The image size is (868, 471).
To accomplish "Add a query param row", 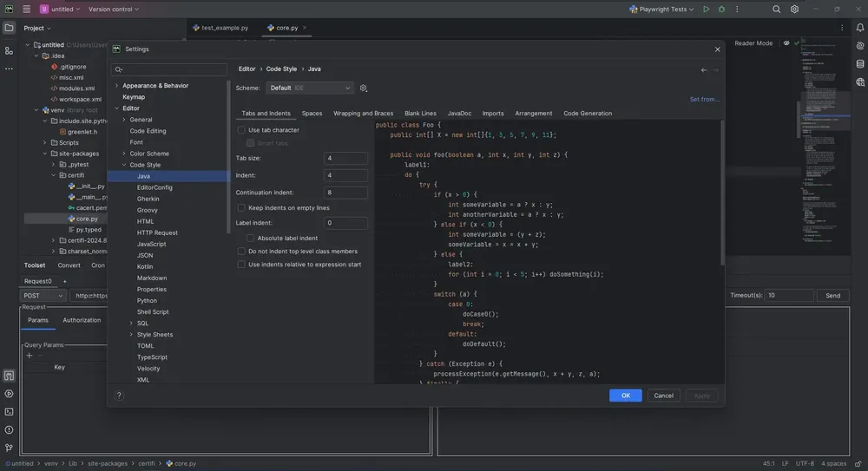I will coord(30,356).
